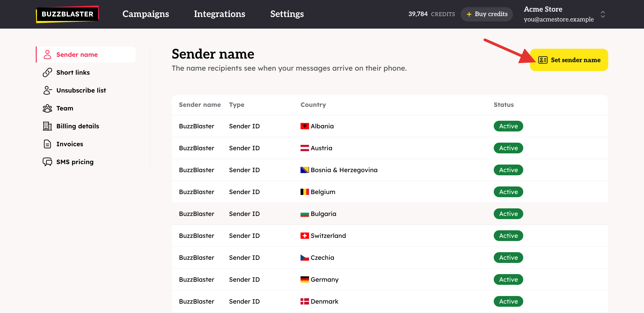Click the Active badge for Germany
The image size is (644, 313).
[x=508, y=279]
